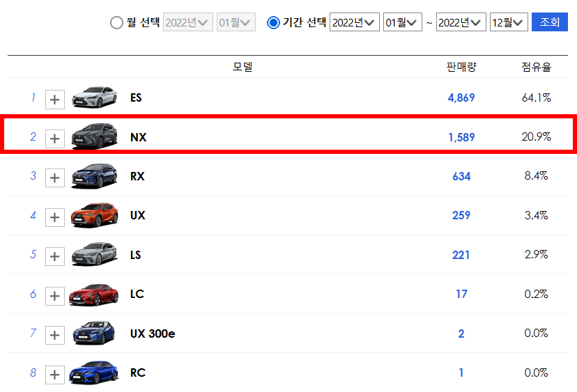Click the silver LS car thumbnail

click(x=95, y=254)
